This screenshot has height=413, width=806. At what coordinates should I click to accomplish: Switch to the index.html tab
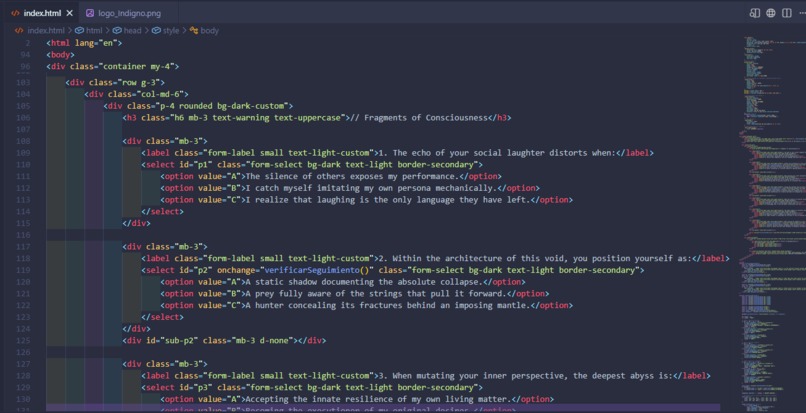[42, 13]
